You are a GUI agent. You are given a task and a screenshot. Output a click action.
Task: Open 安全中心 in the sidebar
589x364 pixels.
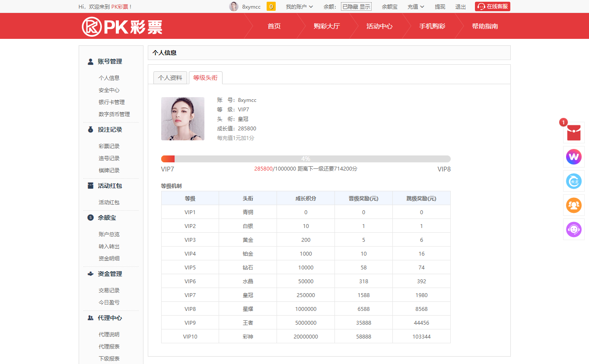coord(109,90)
